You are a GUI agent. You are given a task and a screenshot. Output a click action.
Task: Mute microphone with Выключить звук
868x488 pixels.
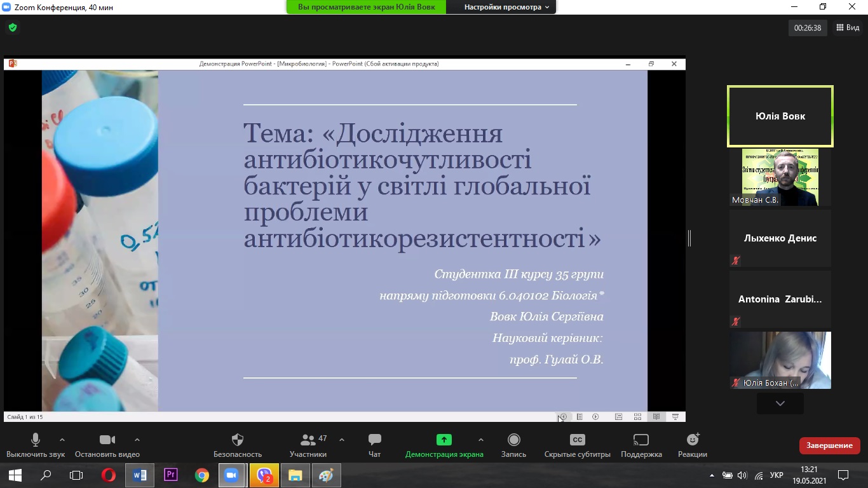(x=36, y=440)
